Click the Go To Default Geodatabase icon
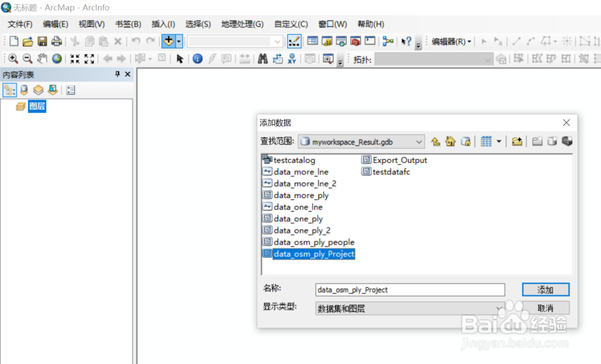This screenshot has width=601, height=364. [x=465, y=141]
